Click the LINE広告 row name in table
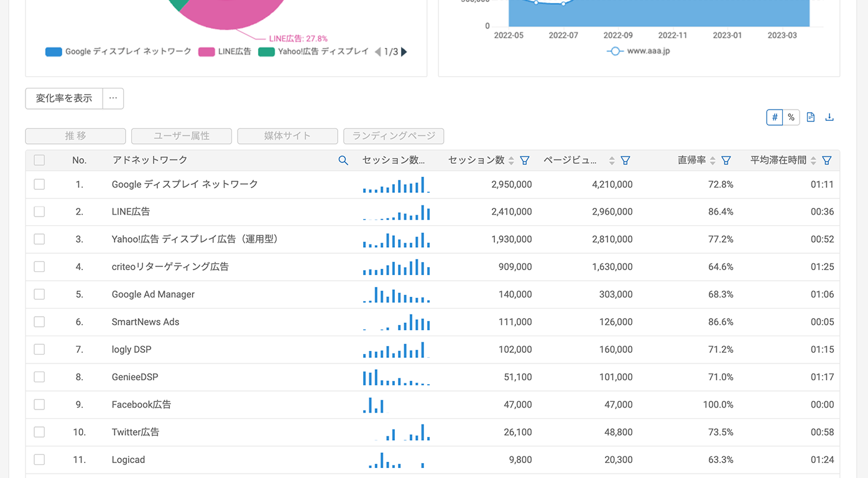Screen dimensions: 868x478 click(131, 212)
